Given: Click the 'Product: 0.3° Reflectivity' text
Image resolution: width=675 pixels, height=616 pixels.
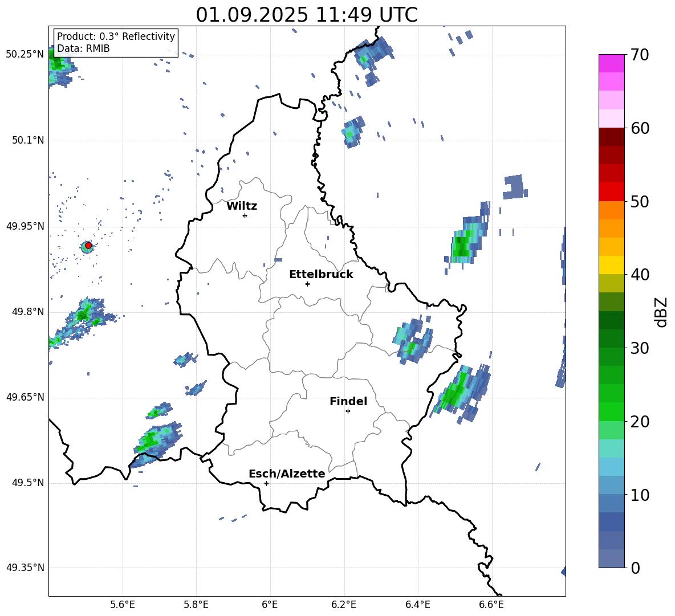Looking at the screenshot, I should point(116,36).
